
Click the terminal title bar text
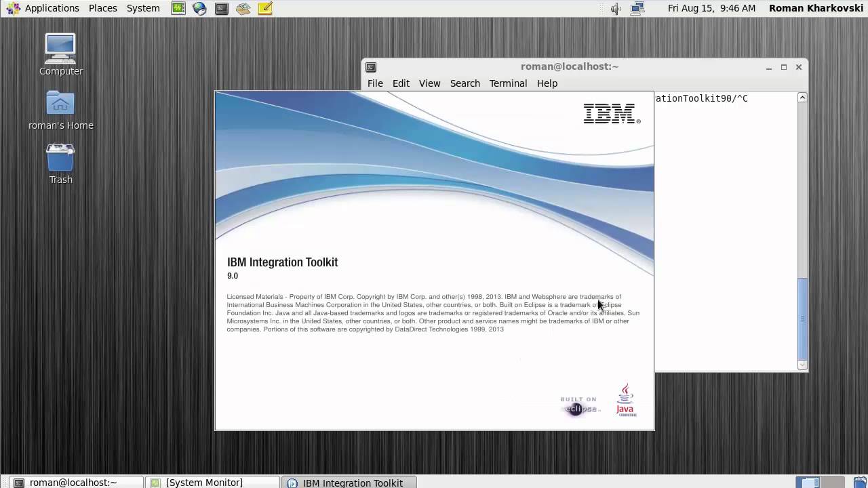coord(570,66)
